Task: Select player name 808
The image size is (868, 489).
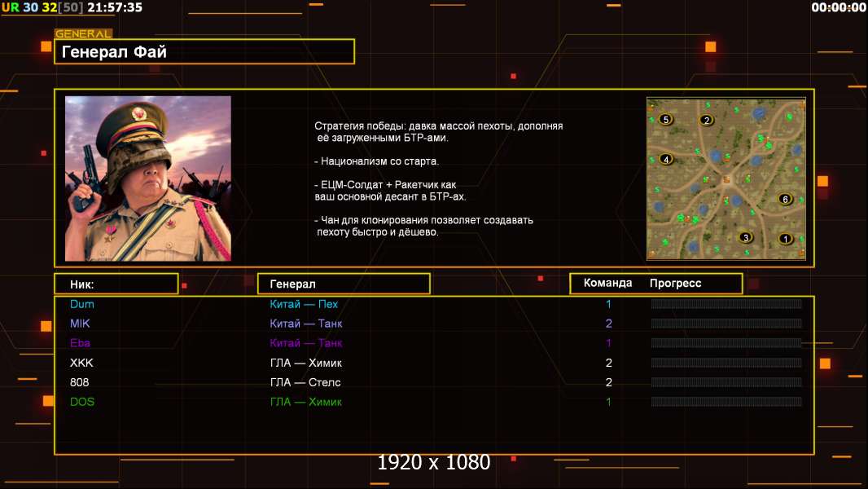Action: pyautogui.click(x=79, y=382)
